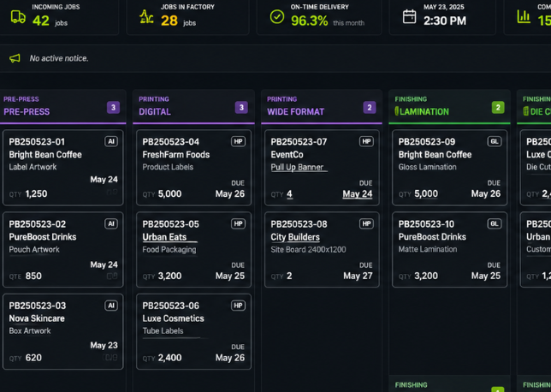Image resolution: width=551 pixels, height=392 pixels.
Task: Open job PB250523-10 Matte Lamination
Action: [x=449, y=250]
